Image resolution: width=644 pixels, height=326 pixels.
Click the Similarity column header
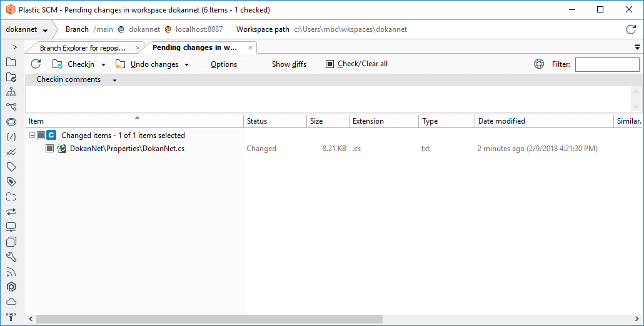click(x=628, y=121)
